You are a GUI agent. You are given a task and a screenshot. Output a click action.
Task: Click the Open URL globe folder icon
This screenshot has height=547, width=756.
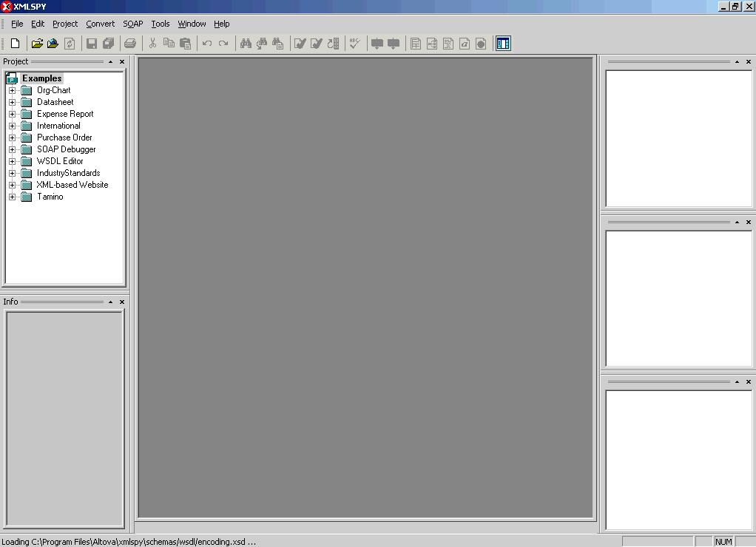53,44
